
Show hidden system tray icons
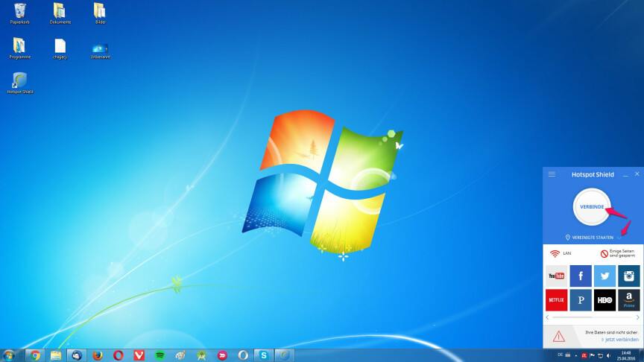pyautogui.click(x=576, y=356)
